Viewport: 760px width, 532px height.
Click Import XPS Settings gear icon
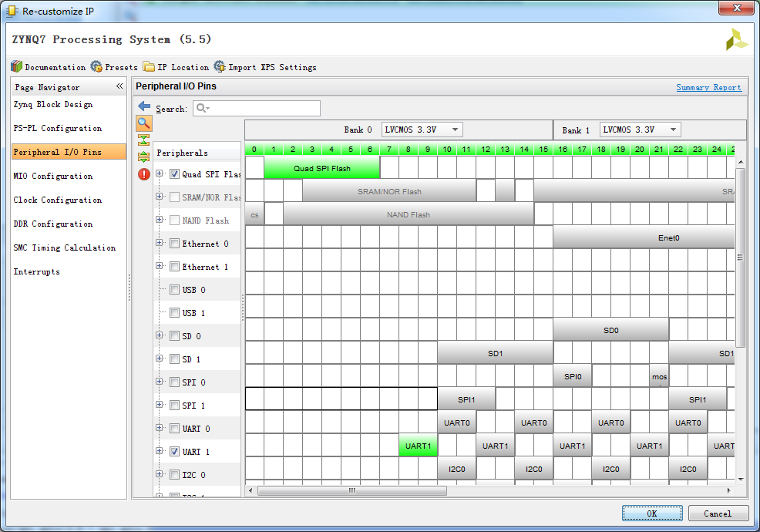click(x=220, y=66)
